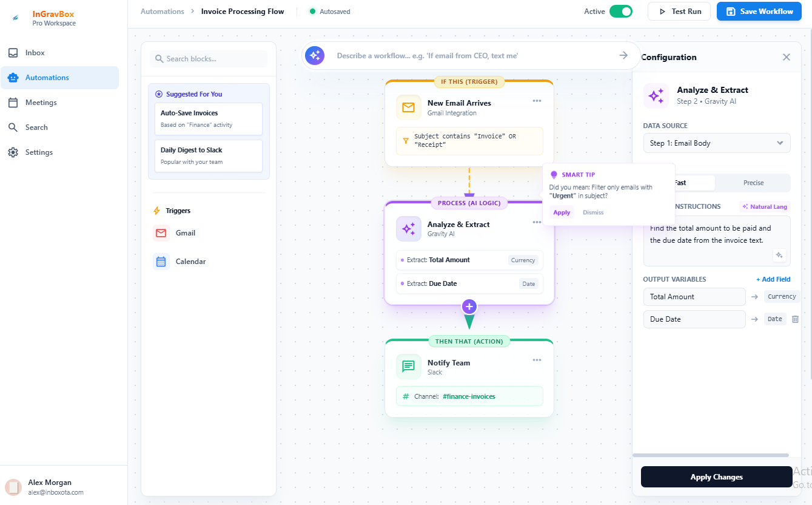The image size is (812, 505).
Task: Click the Save Workflow button
Action: click(x=759, y=11)
